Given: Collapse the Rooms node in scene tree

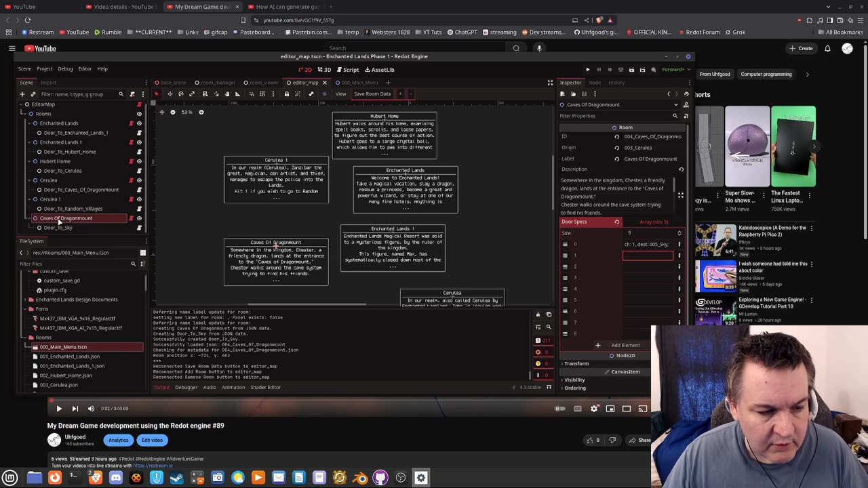Looking at the screenshot, I should (x=25, y=114).
